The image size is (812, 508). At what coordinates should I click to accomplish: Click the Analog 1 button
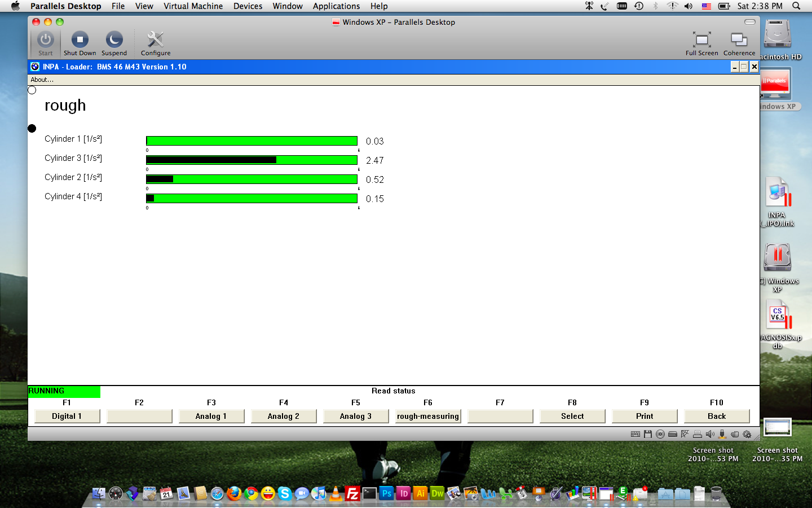(211, 416)
